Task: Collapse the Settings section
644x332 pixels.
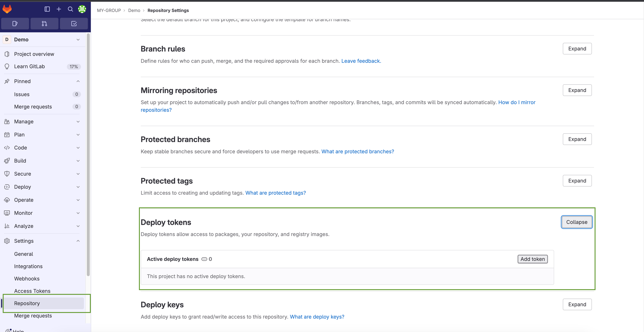Action: [78, 241]
